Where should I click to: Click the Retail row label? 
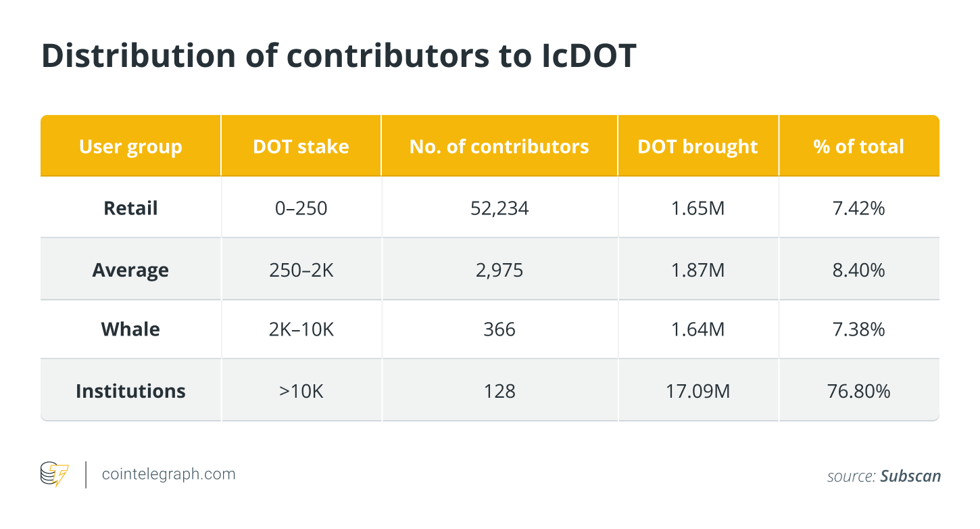(130, 208)
